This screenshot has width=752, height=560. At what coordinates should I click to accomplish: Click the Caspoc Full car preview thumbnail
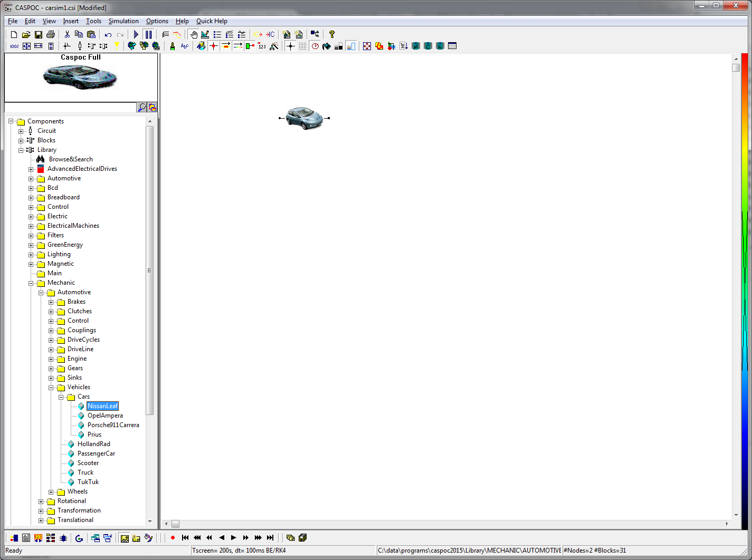(x=80, y=77)
